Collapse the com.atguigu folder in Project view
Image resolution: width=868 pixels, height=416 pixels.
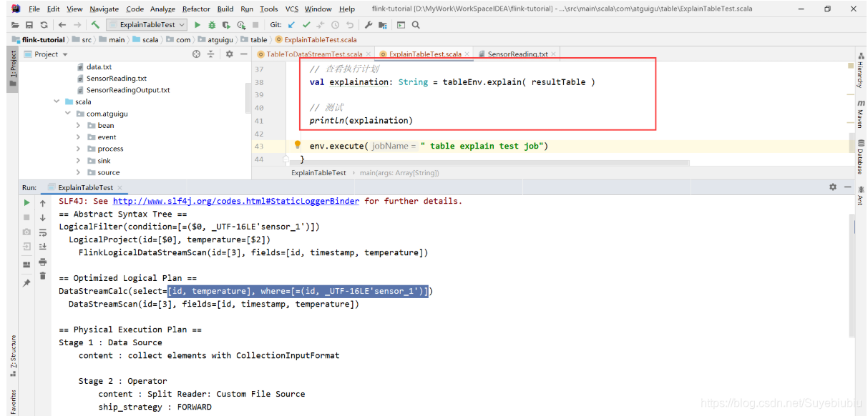tap(67, 113)
